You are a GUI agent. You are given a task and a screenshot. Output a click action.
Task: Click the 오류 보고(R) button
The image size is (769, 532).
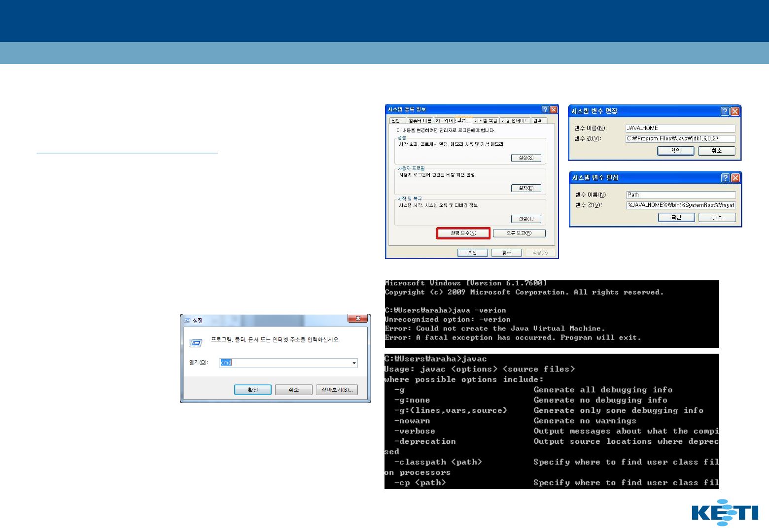[519, 233]
